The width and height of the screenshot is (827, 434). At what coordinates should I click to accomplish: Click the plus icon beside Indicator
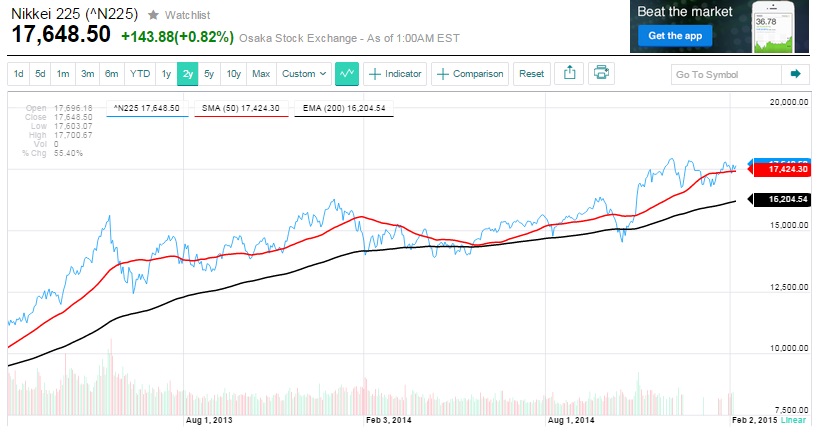(x=374, y=73)
